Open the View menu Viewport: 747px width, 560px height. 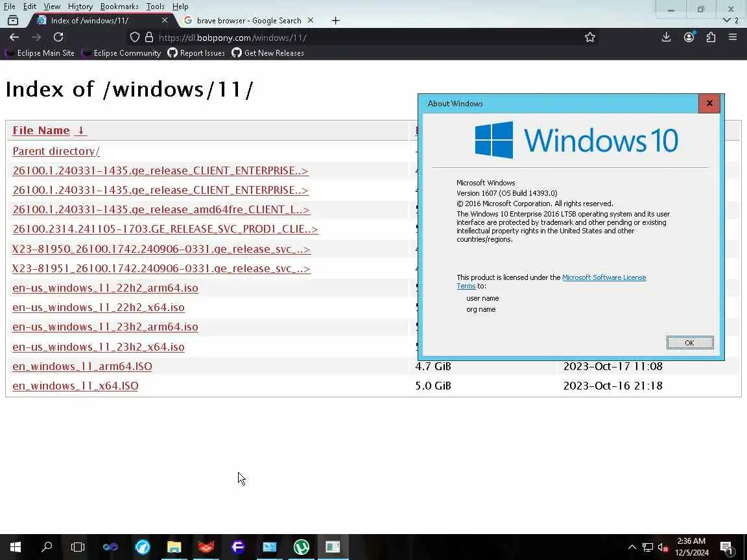(x=52, y=6)
